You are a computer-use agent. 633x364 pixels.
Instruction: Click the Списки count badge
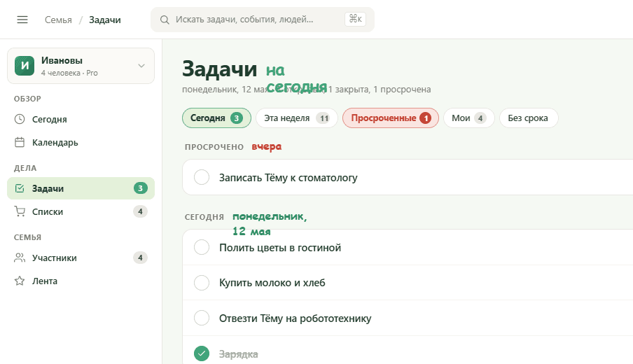click(141, 211)
